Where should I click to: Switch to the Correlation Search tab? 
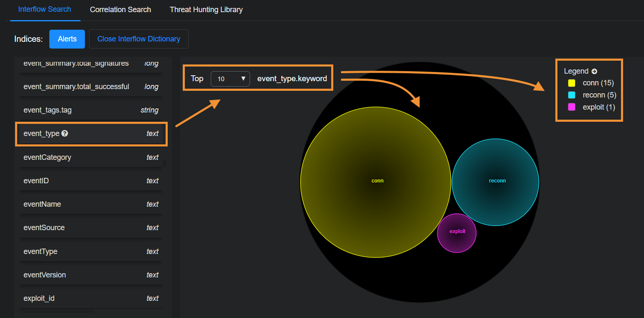(120, 10)
